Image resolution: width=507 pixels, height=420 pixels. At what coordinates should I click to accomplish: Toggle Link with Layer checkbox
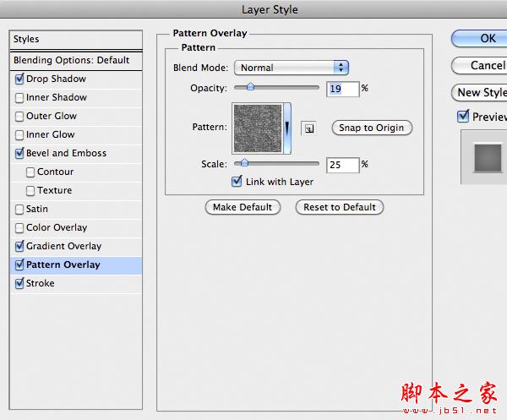[x=237, y=182]
